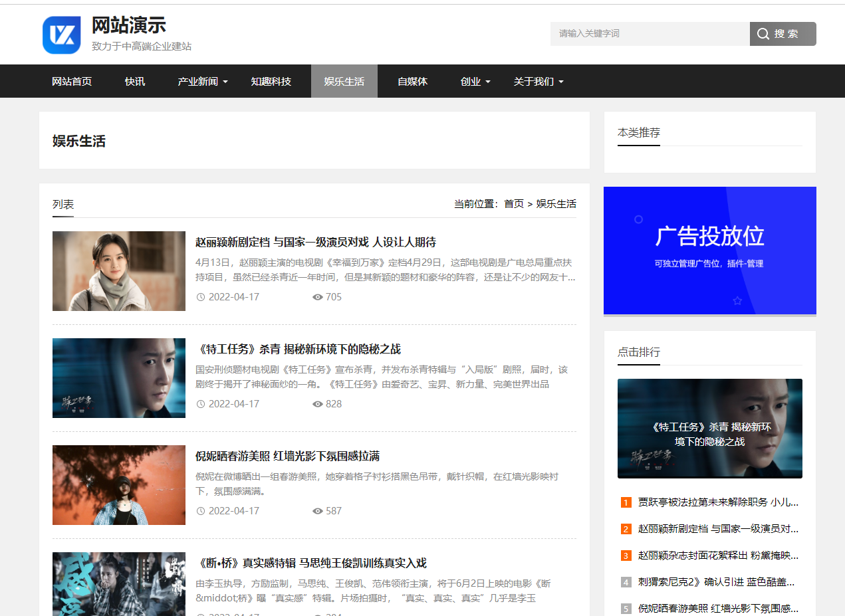Click the 倪妮 article summary text

click(x=377, y=484)
